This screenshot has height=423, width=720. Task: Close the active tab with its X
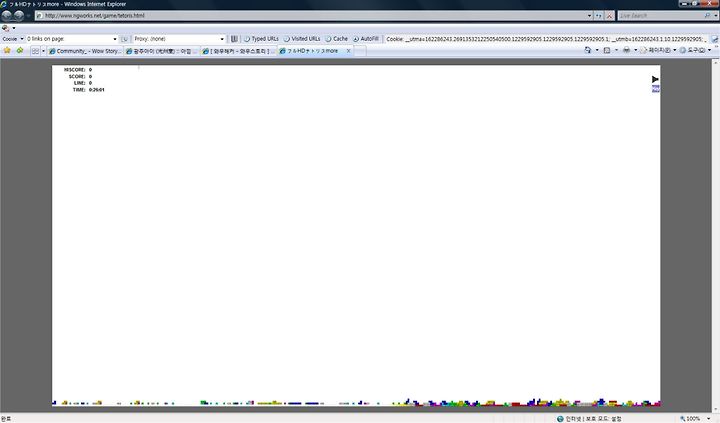(x=349, y=51)
